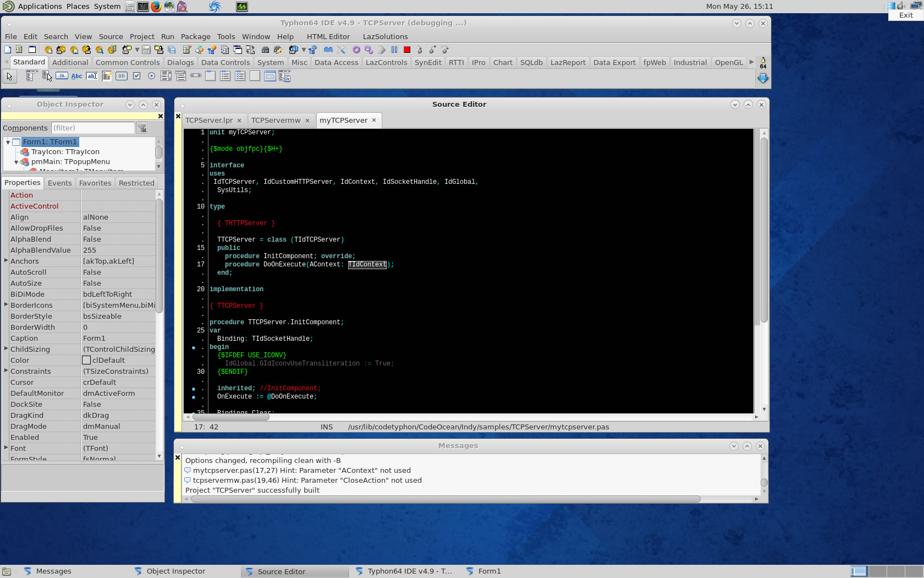Select the selection pointer in component palette

[9, 77]
